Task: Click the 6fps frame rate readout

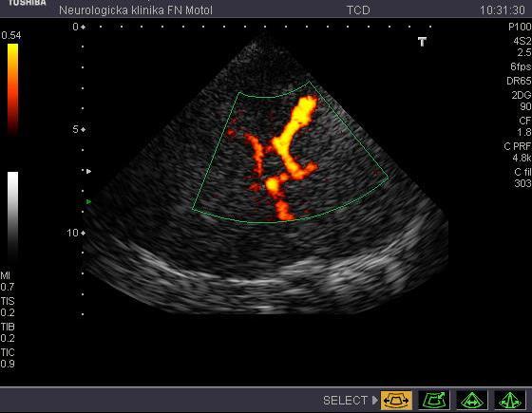Action: point(521,66)
